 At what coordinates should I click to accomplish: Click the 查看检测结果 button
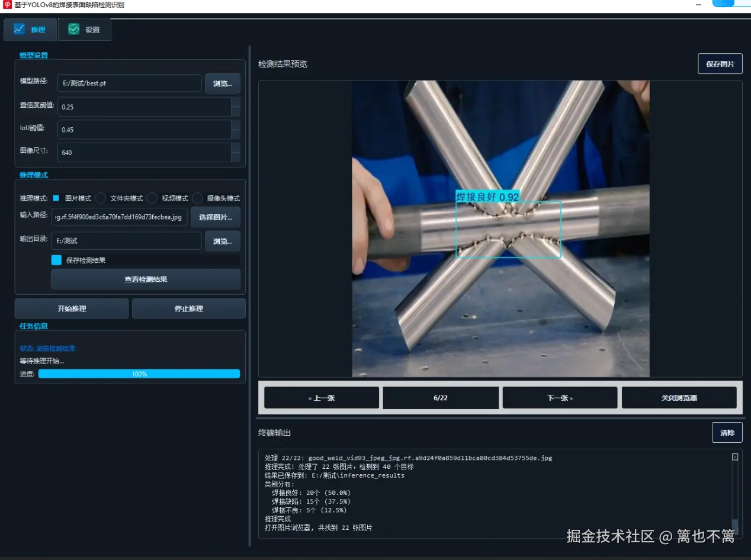(146, 279)
